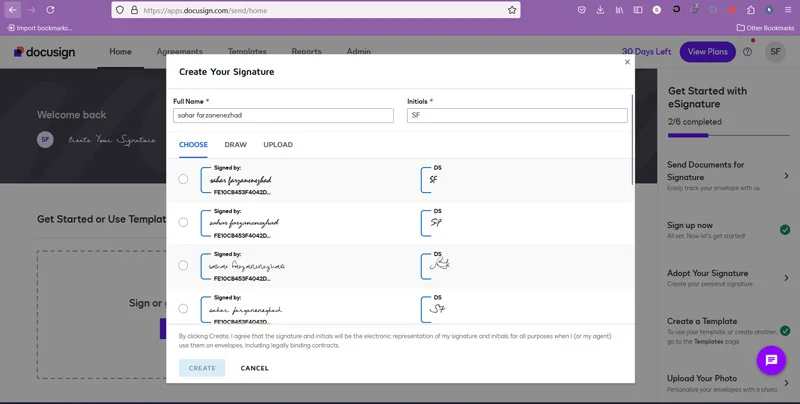This screenshot has width=800, height=404.
Task: Select the first signature style radio button
Action: (183, 179)
